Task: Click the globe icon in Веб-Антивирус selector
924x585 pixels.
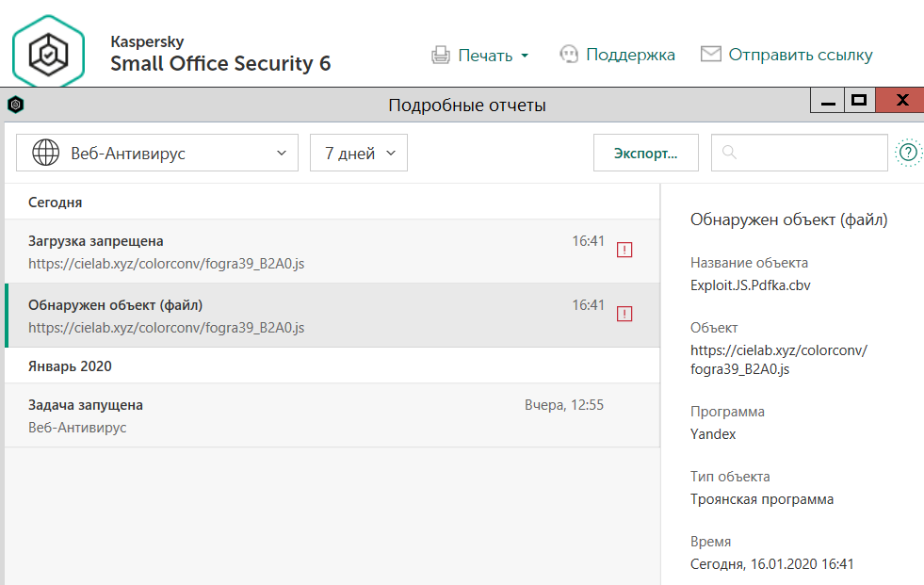Action: [45, 153]
